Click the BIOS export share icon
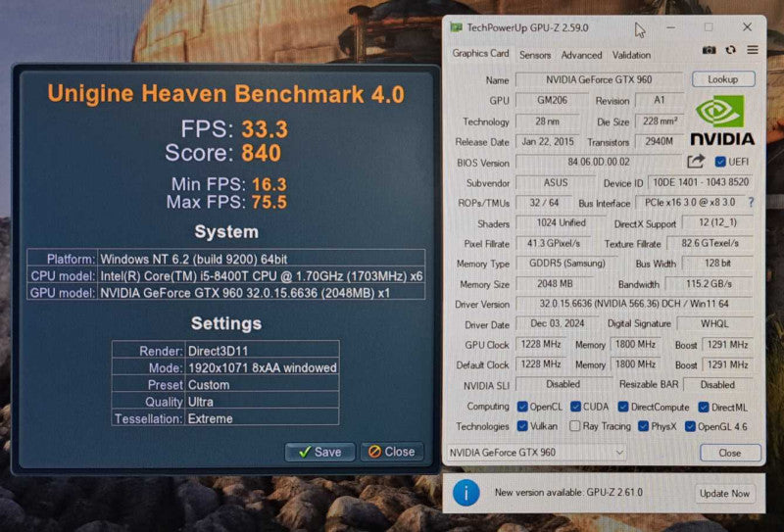 click(x=696, y=161)
